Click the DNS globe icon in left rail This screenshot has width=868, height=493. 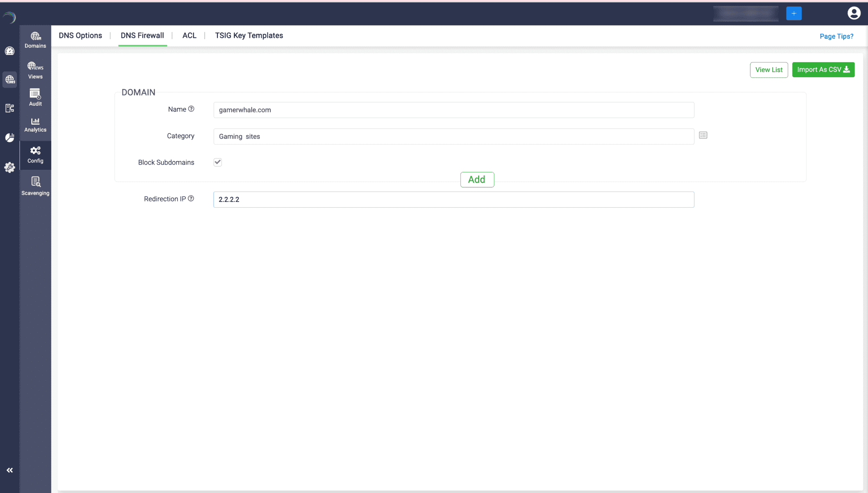tap(10, 79)
